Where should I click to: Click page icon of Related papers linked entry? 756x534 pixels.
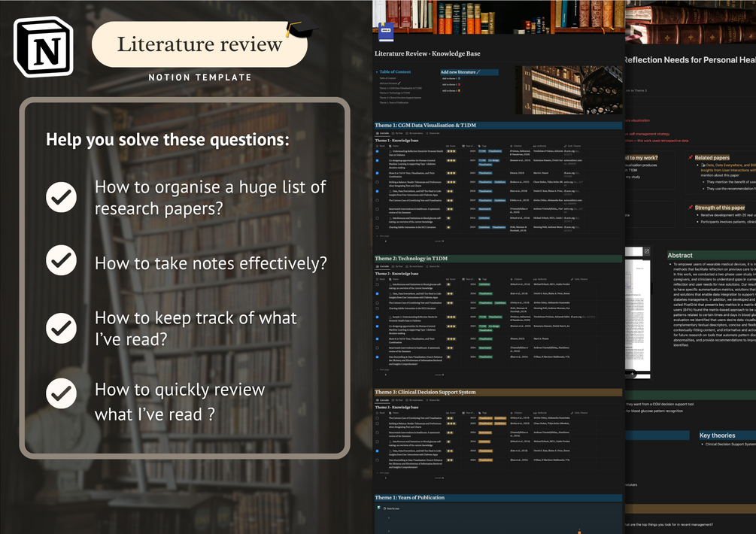pyautogui.click(x=703, y=165)
